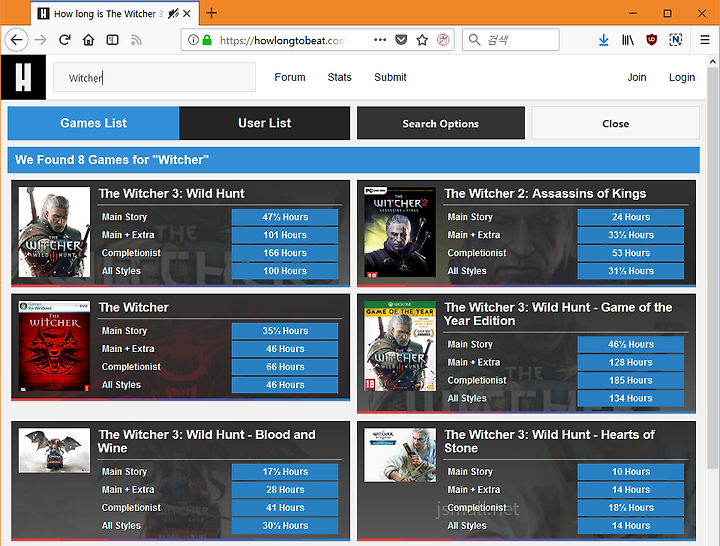Click the N extension icon in toolbar
The height and width of the screenshot is (546, 720).
[x=675, y=40]
